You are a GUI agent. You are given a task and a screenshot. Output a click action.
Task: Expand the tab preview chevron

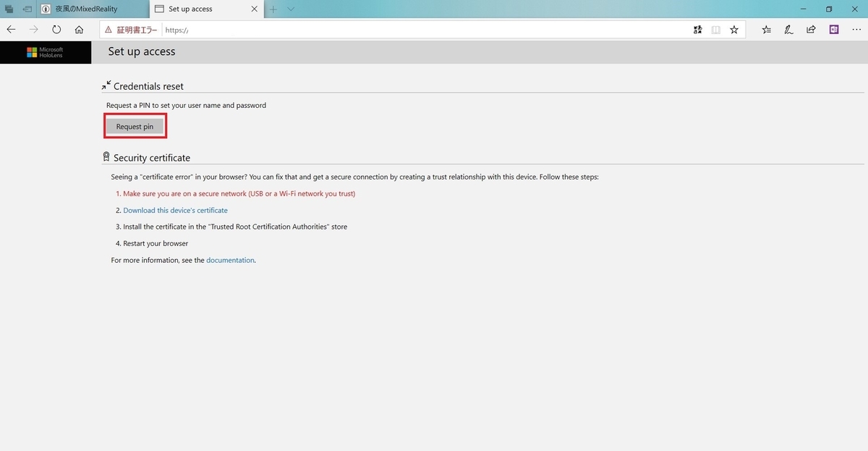click(291, 9)
